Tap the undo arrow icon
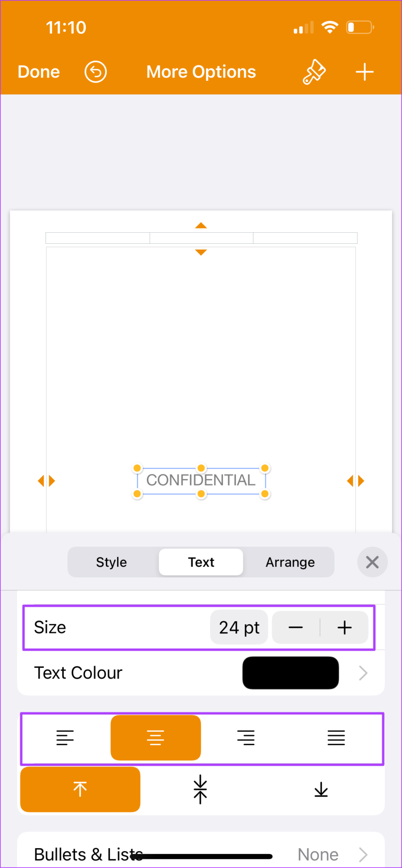Screen dimensions: 402x868 pyautogui.click(x=95, y=72)
